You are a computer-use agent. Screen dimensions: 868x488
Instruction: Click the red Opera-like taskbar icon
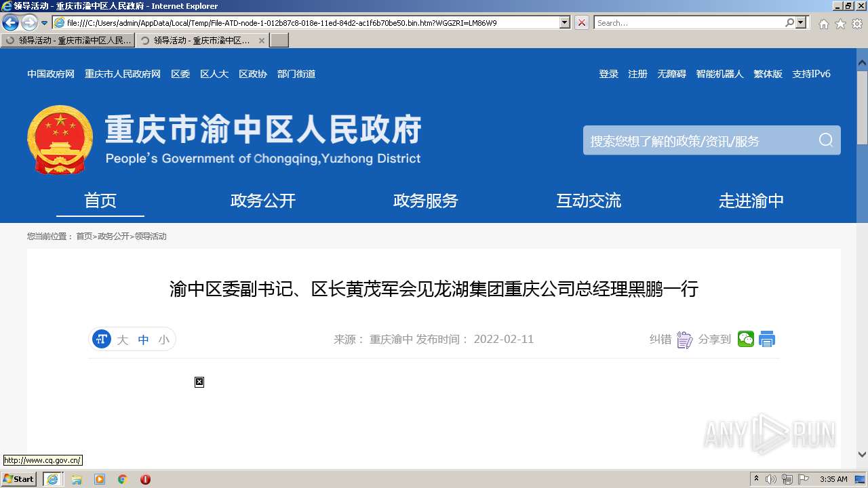pos(145,479)
